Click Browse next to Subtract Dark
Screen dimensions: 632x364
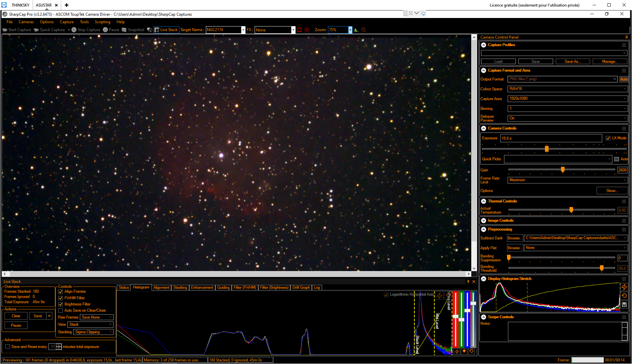tap(515, 238)
